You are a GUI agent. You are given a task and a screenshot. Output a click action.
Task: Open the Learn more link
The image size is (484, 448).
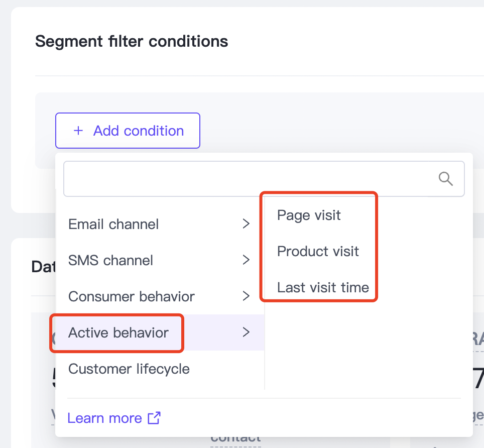point(104,418)
